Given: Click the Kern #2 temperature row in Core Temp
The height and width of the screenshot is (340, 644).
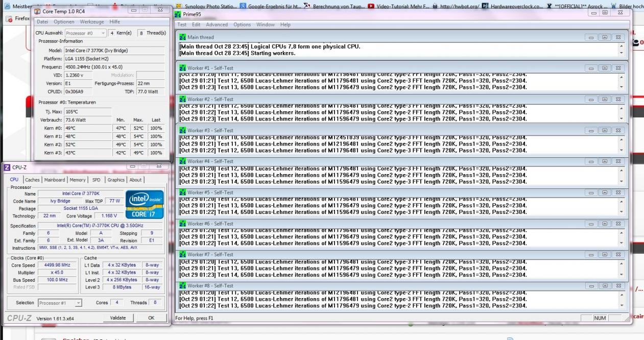Looking at the screenshot, I should pos(101,144).
